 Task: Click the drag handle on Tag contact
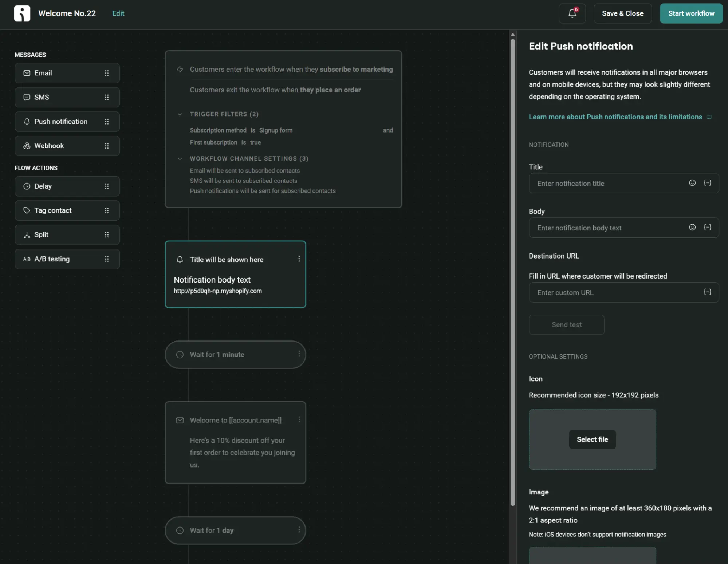[x=107, y=210]
